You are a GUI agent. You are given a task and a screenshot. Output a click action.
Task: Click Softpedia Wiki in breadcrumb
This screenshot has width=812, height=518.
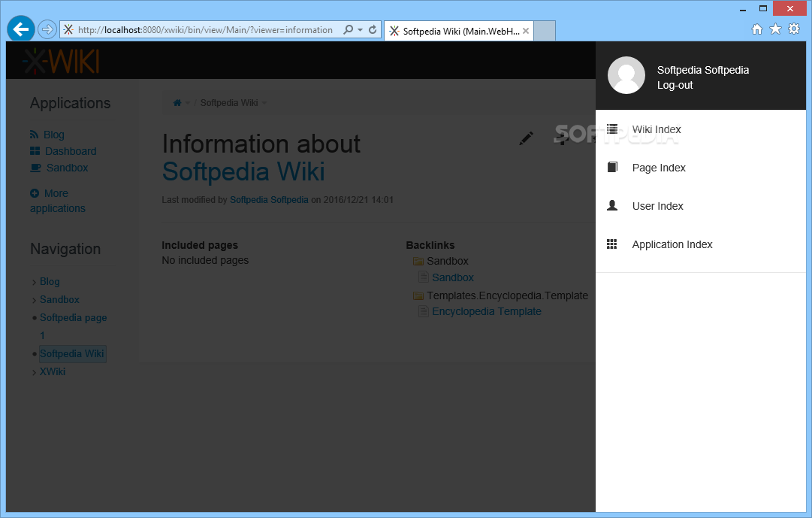[x=229, y=103]
